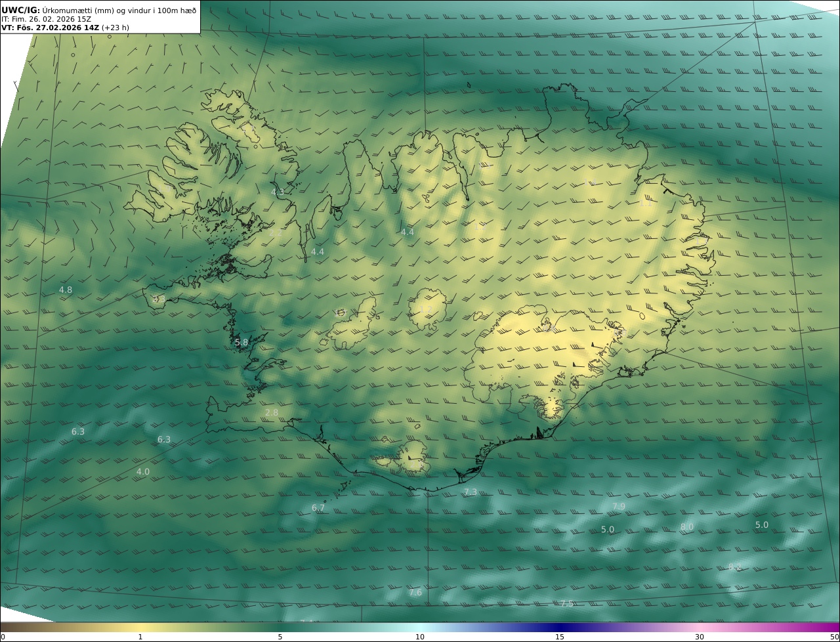The height and width of the screenshot is (642, 840).
Task: Click the colorbar tick label 0
Action: [x=3, y=637]
